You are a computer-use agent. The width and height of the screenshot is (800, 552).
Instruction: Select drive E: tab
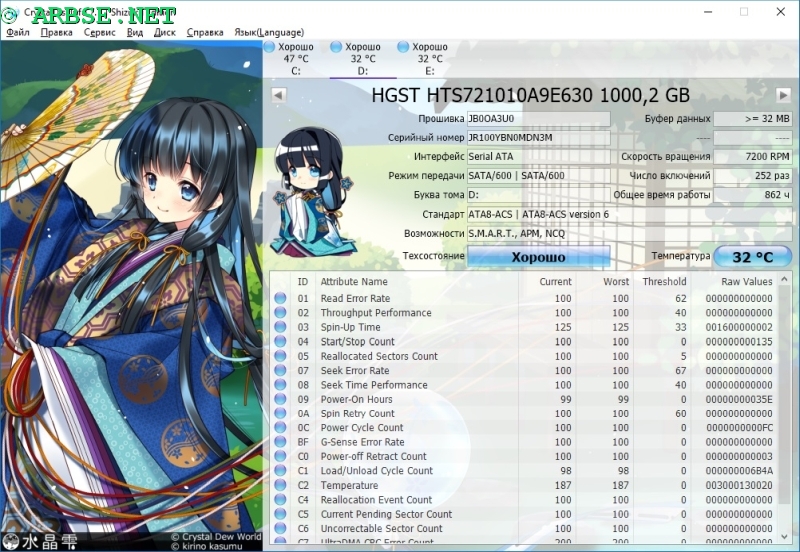point(430,59)
